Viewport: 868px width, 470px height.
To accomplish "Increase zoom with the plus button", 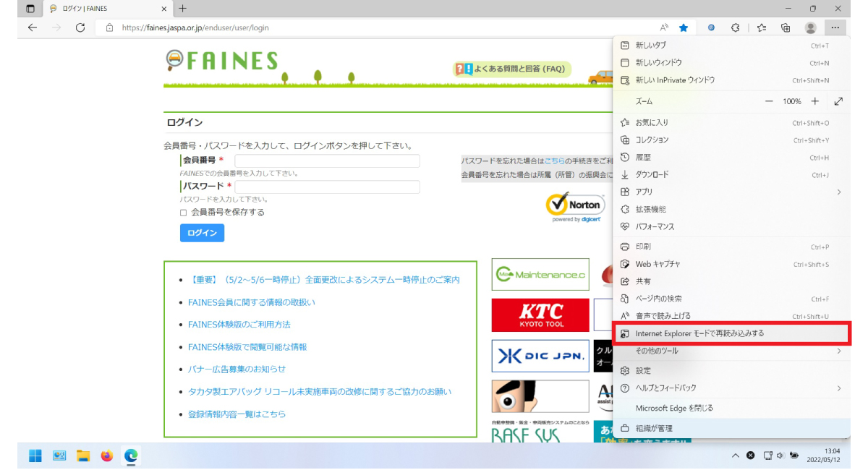I will [815, 101].
